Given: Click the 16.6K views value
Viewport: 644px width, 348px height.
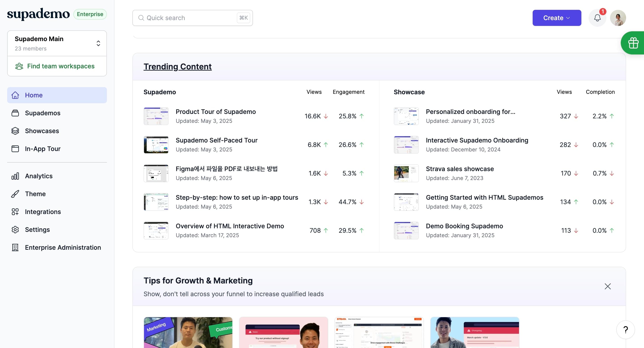Looking at the screenshot, I should point(313,116).
